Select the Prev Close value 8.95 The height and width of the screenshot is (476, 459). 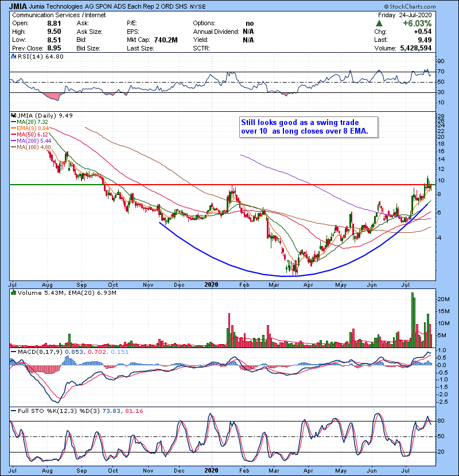(x=54, y=48)
